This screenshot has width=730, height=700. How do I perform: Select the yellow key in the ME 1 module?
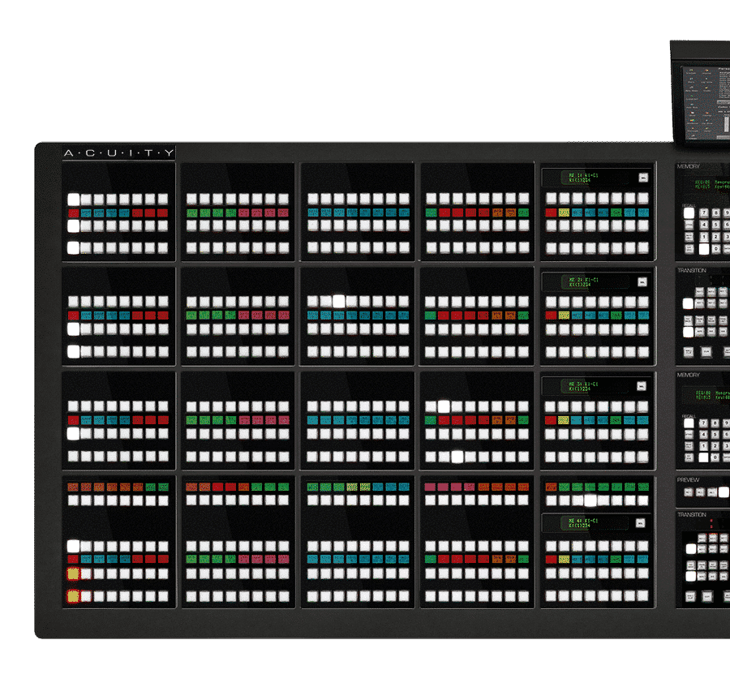point(565,213)
